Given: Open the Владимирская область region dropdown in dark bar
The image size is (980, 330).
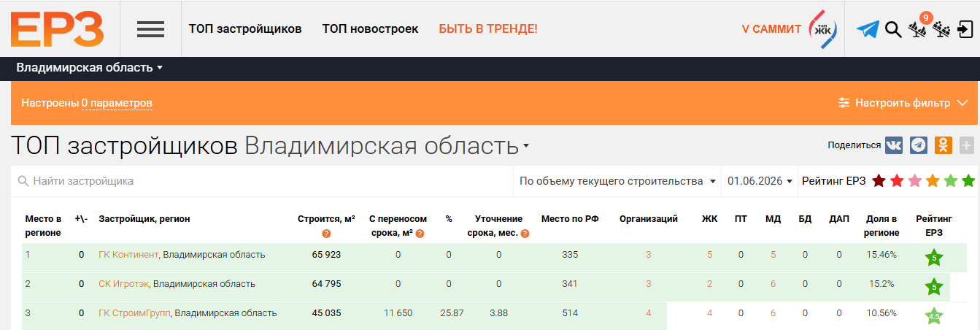Looking at the screenshot, I should click(x=89, y=68).
